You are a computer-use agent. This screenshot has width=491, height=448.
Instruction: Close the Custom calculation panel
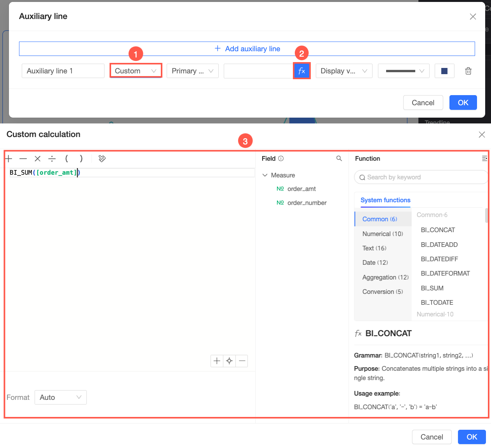point(482,134)
